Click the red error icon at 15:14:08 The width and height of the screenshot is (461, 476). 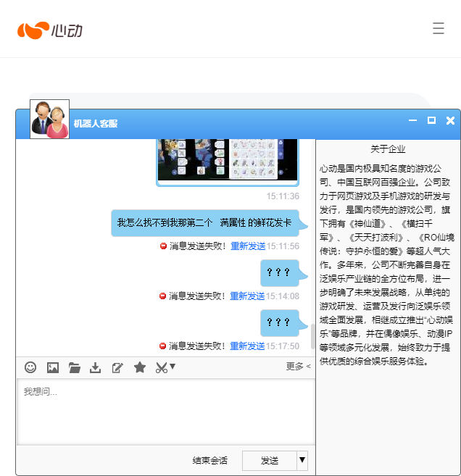click(x=163, y=296)
